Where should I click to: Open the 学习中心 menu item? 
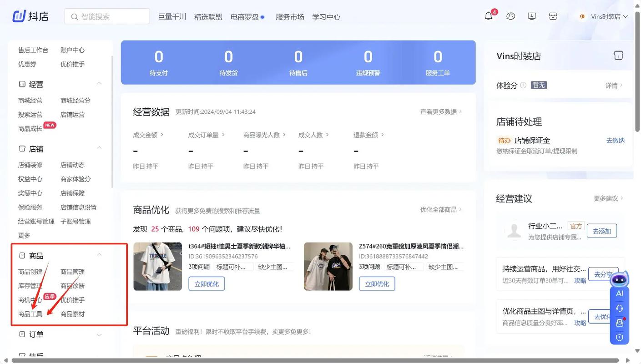click(x=326, y=16)
